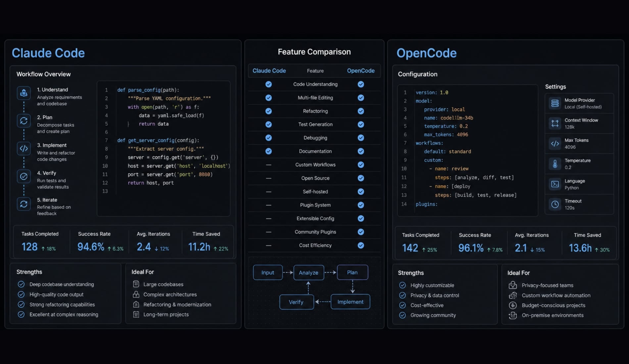
Task: Click the OpenCode panel title
Action: [x=426, y=53]
